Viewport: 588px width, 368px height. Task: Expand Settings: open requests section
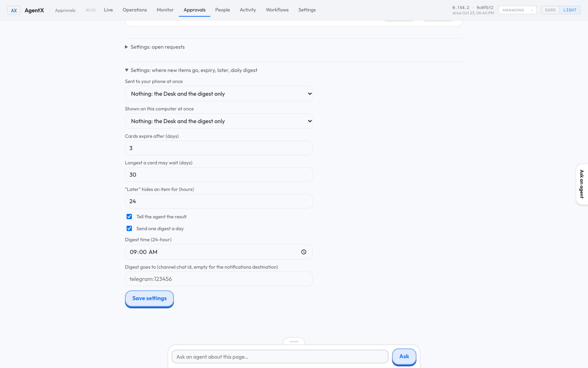[x=155, y=47]
